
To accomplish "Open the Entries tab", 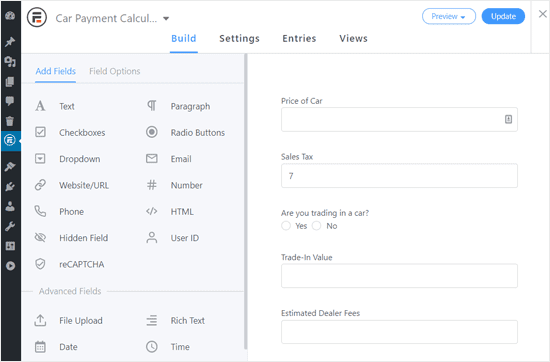I will [299, 38].
